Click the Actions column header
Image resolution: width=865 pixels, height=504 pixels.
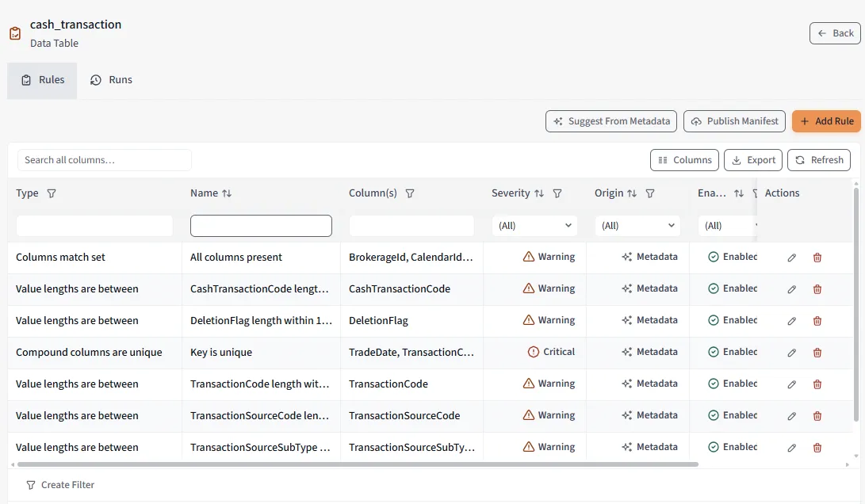[782, 193]
